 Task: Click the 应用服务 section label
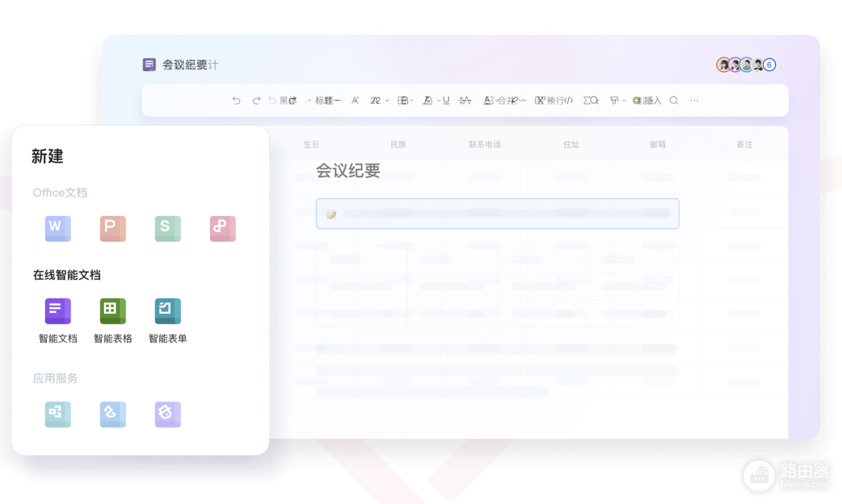click(55, 379)
